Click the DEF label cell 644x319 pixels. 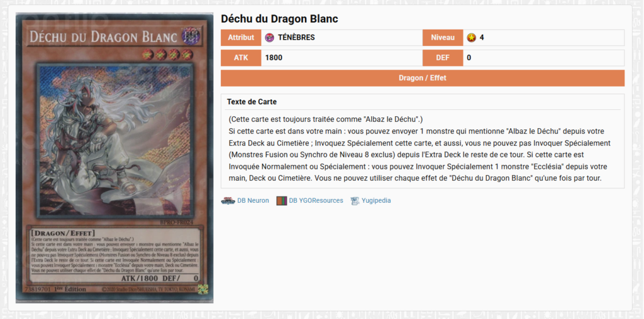[x=443, y=58]
